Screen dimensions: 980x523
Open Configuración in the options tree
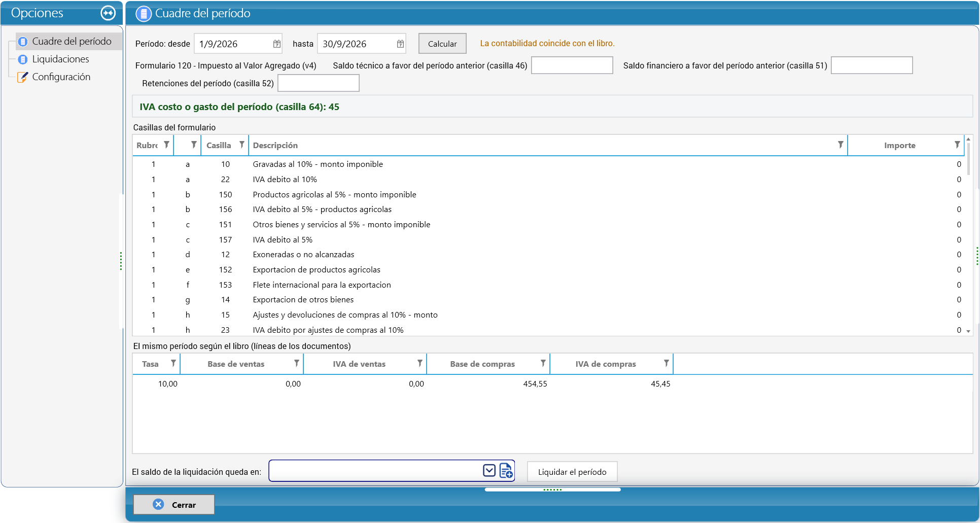pos(61,77)
